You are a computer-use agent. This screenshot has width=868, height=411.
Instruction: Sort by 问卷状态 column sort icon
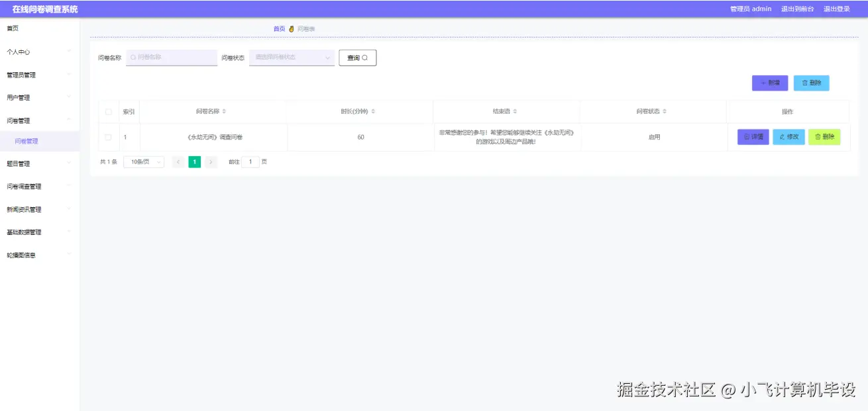point(665,111)
